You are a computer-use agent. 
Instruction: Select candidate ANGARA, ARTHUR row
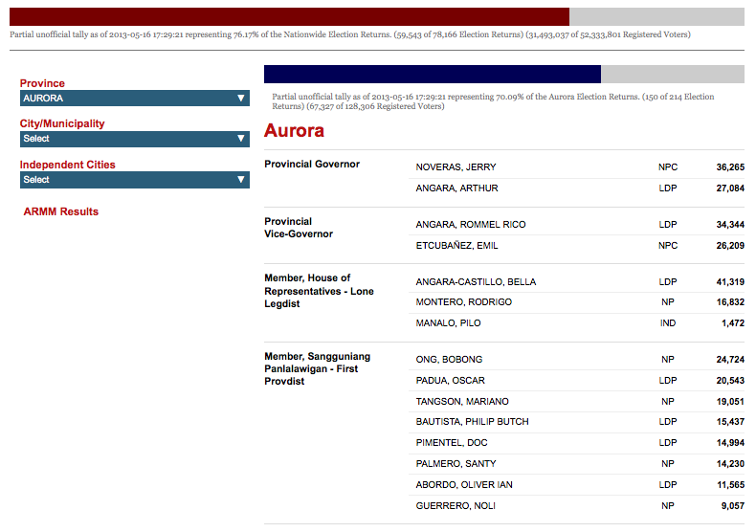[456, 188]
